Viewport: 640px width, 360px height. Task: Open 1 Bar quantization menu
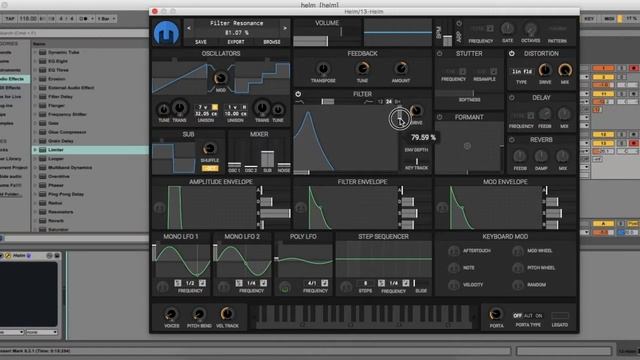coord(107,19)
